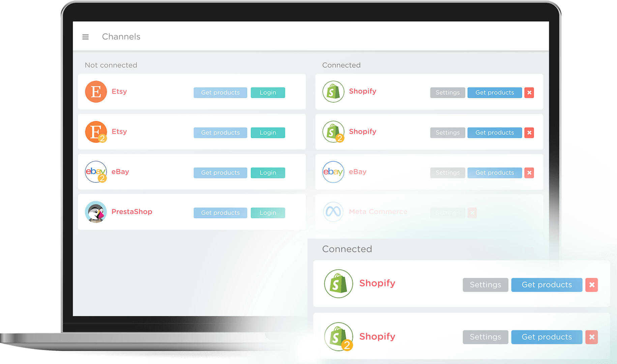Image resolution: width=617 pixels, height=364 pixels.
Task: Select the connected eBay logo icon
Action: pyautogui.click(x=333, y=172)
